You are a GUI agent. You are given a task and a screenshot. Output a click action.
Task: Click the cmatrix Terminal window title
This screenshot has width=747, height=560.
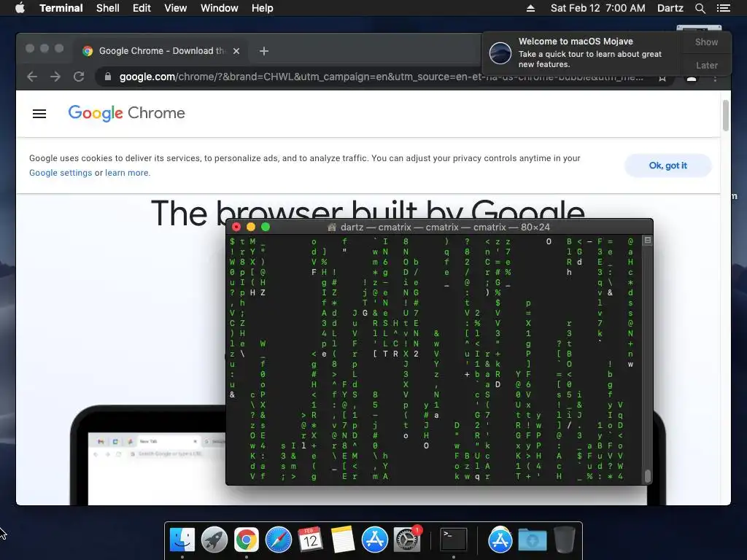[445, 227]
